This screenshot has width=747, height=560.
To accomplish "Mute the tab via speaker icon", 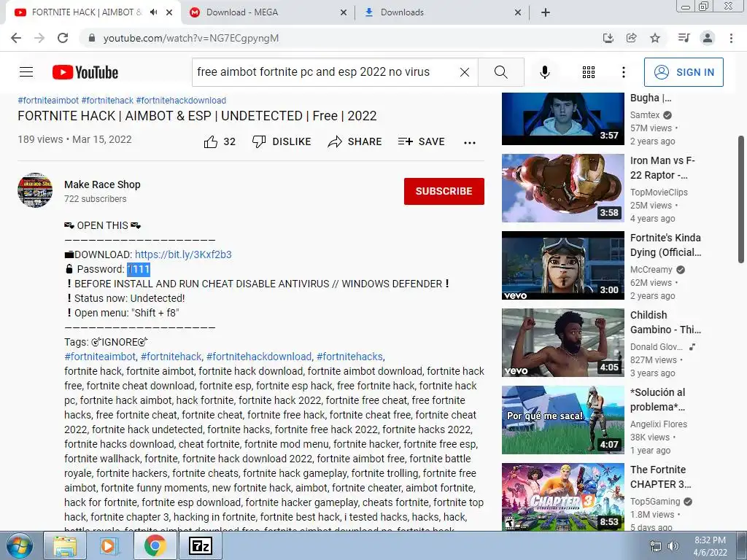I will pyautogui.click(x=153, y=12).
